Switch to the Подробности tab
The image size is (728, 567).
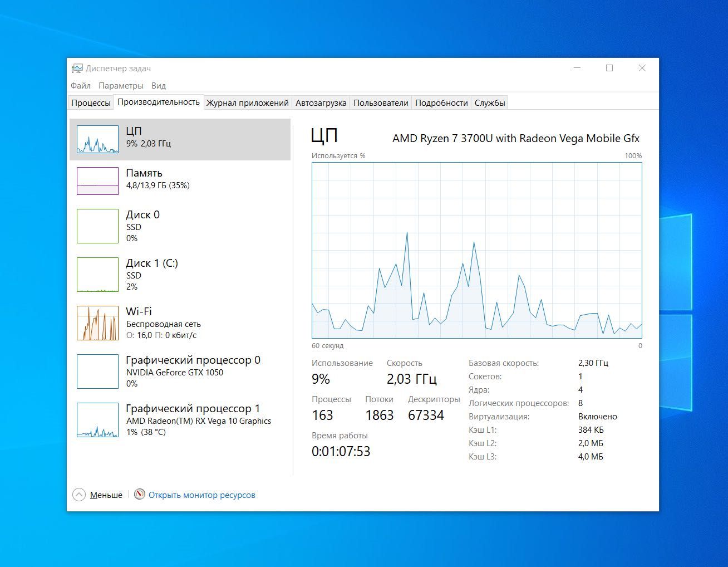pos(441,102)
